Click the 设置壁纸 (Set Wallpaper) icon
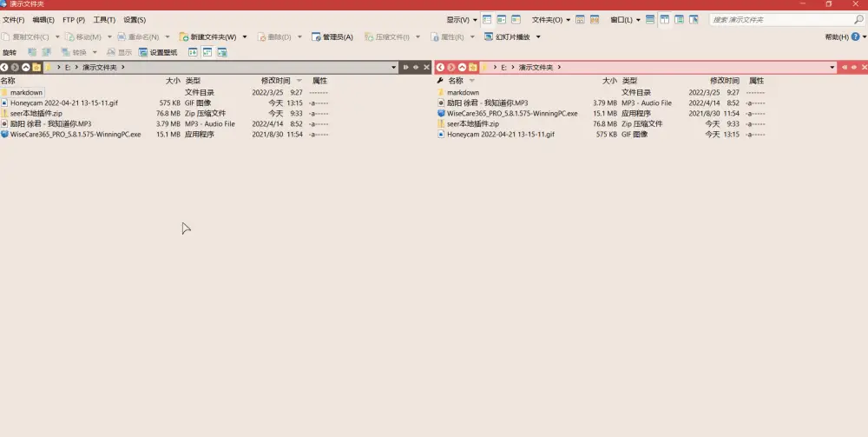The width and height of the screenshot is (868, 437). (144, 52)
